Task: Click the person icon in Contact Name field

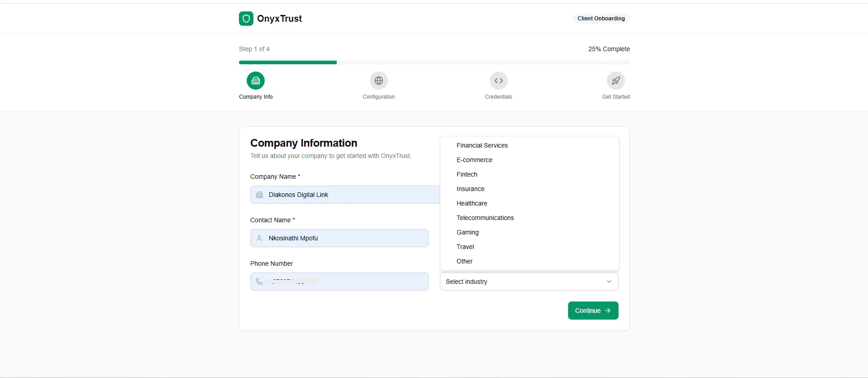Action: [x=259, y=238]
